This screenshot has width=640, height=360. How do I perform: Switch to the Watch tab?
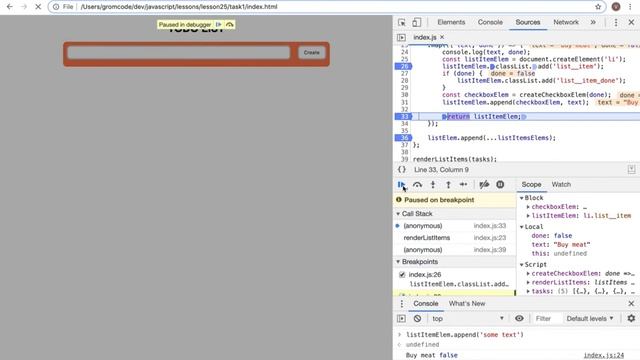[x=561, y=184]
